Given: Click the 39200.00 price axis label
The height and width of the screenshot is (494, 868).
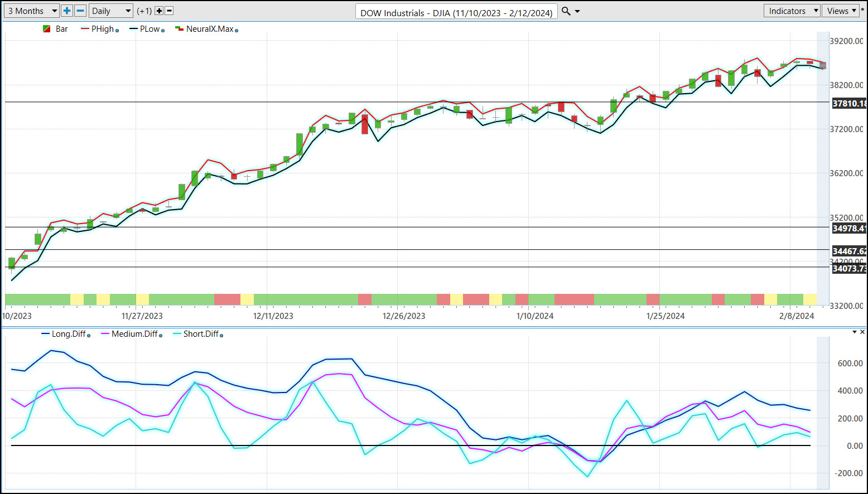Looking at the screenshot, I should [x=846, y=41].
